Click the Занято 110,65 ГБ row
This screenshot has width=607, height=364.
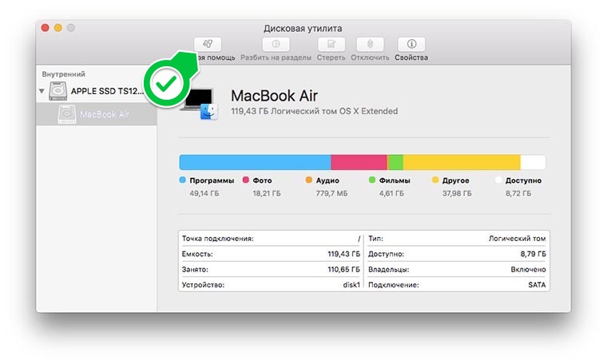pyautogui.click(x=271, y=269)
